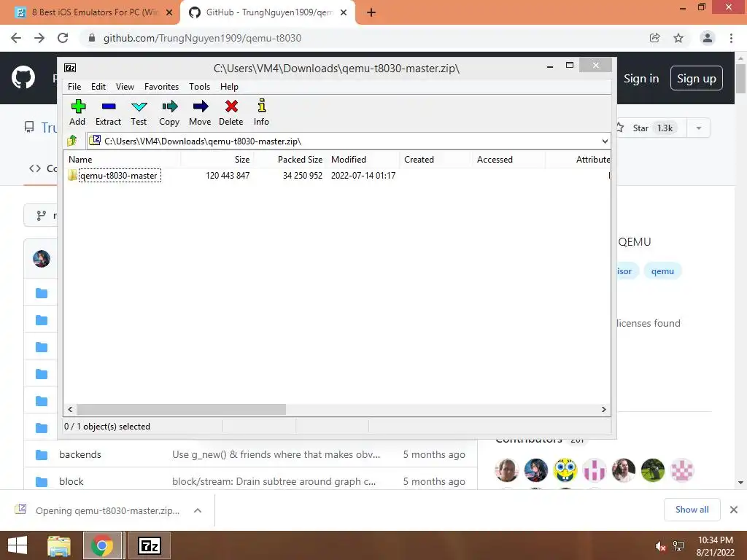Click the SpongeBob contributor avatar
The width and height of the screenshot is (747, 560).
(x=565, y=470)
